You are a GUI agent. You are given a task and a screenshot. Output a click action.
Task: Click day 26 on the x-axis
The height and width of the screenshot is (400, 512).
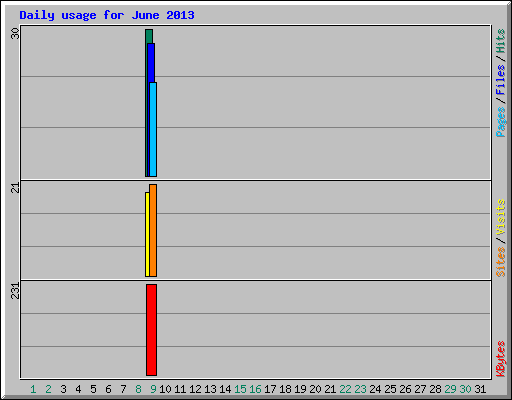tap(405, 389)
